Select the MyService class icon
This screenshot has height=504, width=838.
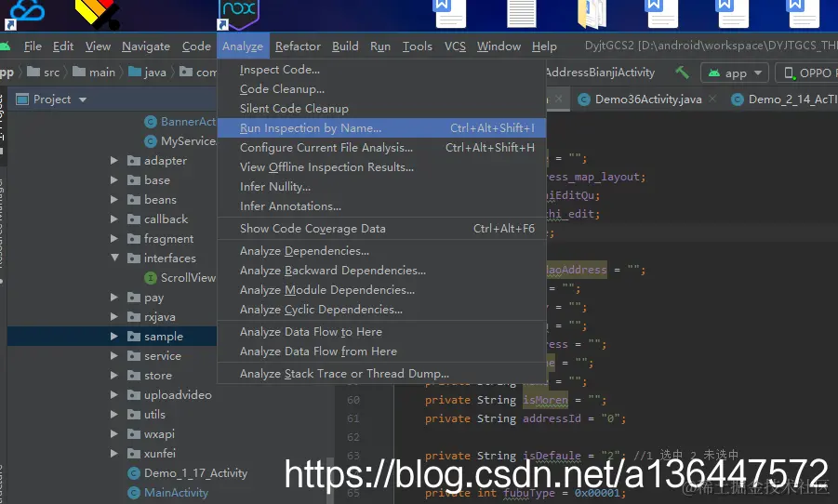pos(151,141)
